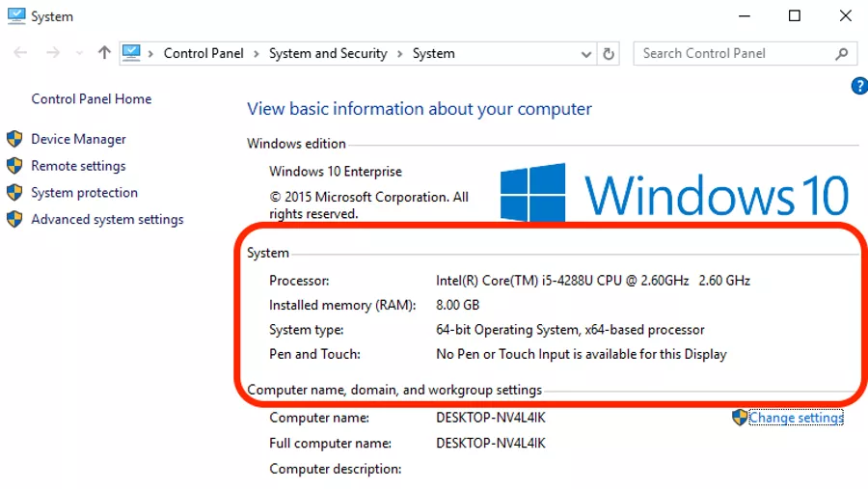The height and width of the screenshot is (489, 868).
Task: Refresh the System page
Action: pyautogui.click(x=609, y=54)
